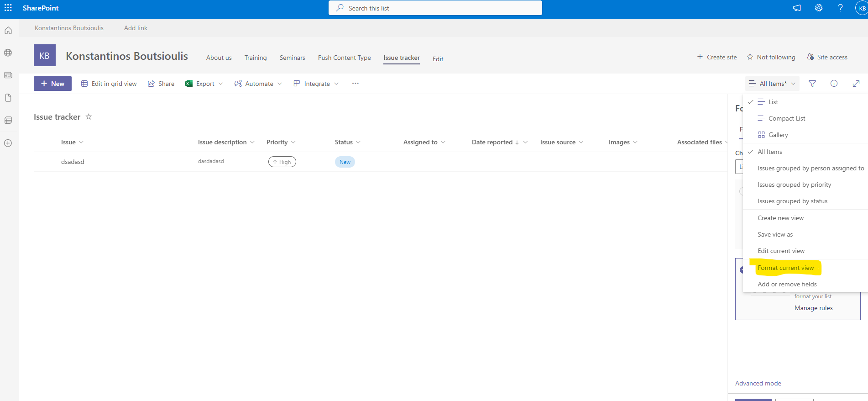Image resolution: width=868 pixels, height=401 pixels.
Task: Click the Add link option
Action: (x=136, y=28)
